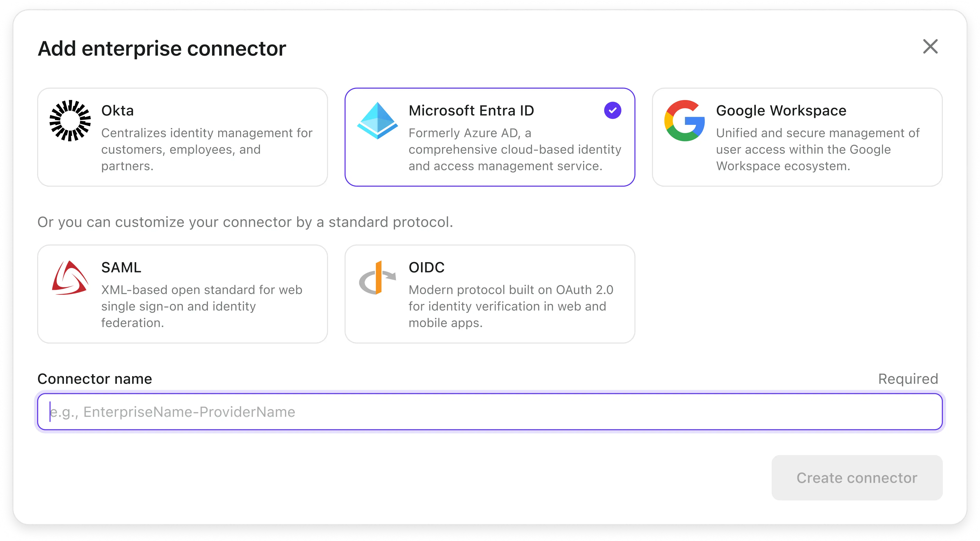Click the red SAML logo icon

(70, 278)
